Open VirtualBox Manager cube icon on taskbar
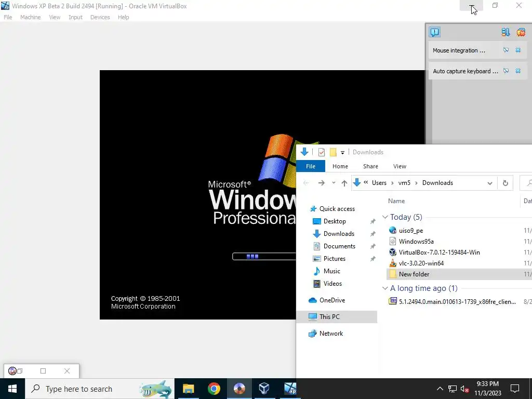This screenshot has width=532, height=399. [264, 389]
